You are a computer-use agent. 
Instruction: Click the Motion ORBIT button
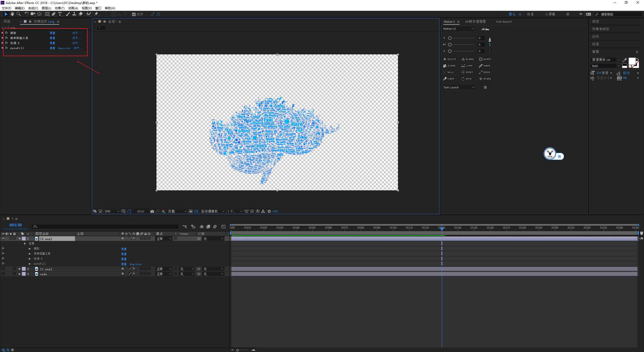tap(467, 72)
